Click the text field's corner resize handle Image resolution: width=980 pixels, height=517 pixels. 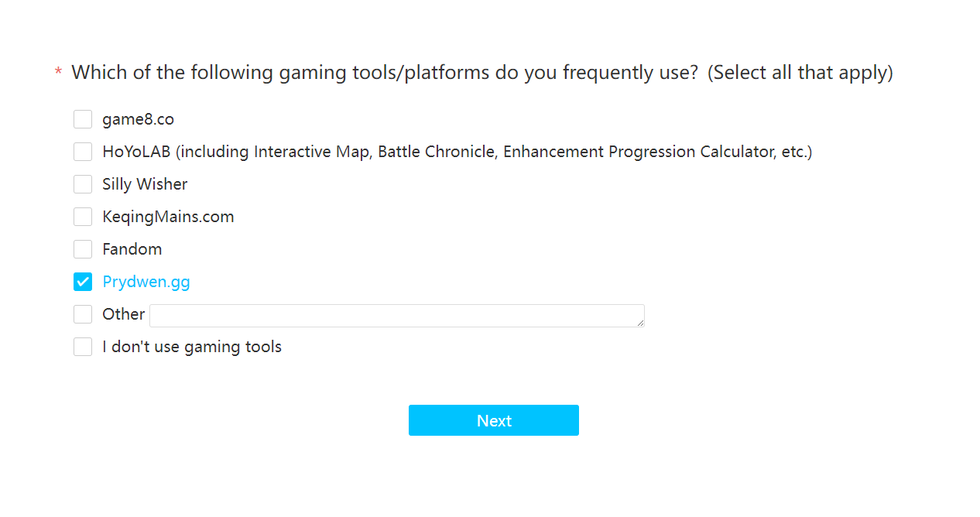tap(640, 323)
